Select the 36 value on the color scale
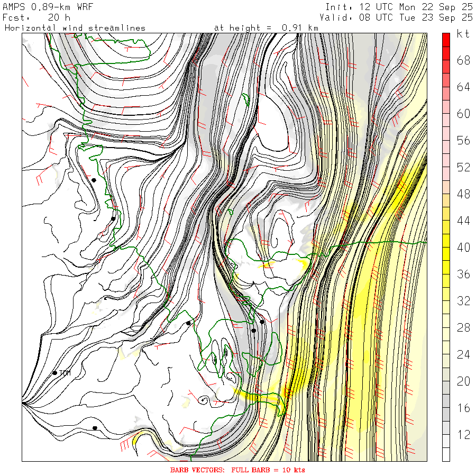The image size is (476, 476). (x=463, y=274)
